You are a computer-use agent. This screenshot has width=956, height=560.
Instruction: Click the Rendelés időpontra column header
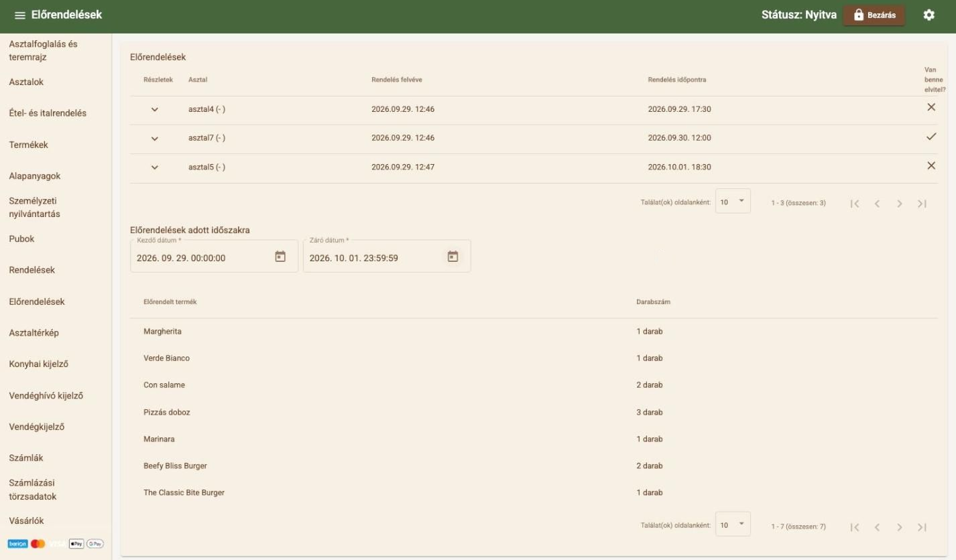[676, 80]
